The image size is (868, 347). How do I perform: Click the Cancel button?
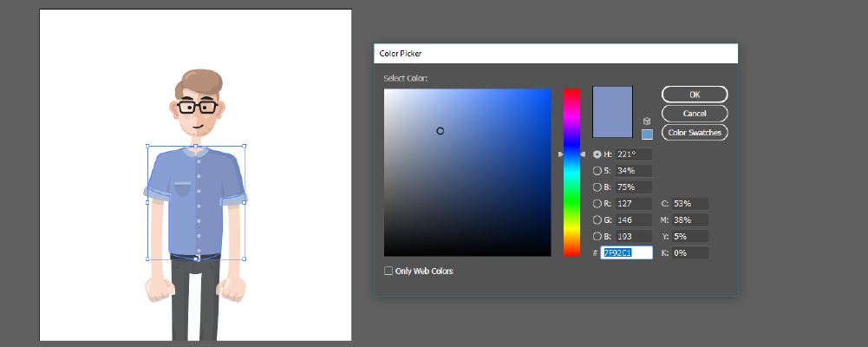[x=695, y=114]
